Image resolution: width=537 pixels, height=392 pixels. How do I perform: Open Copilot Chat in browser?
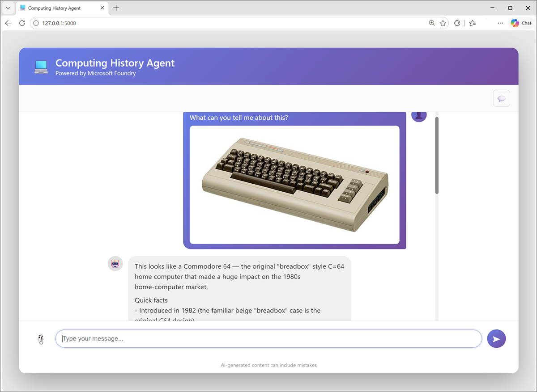[521, 23]
